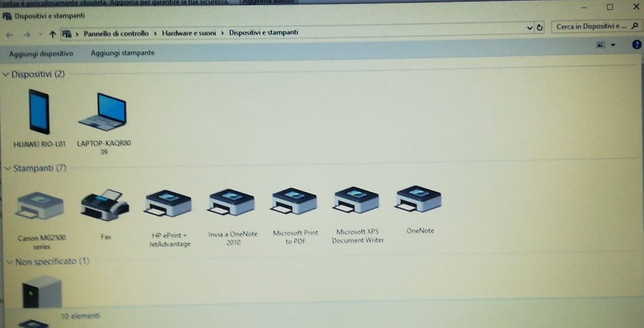Click the window title bar icon

[x=6, y=16]
